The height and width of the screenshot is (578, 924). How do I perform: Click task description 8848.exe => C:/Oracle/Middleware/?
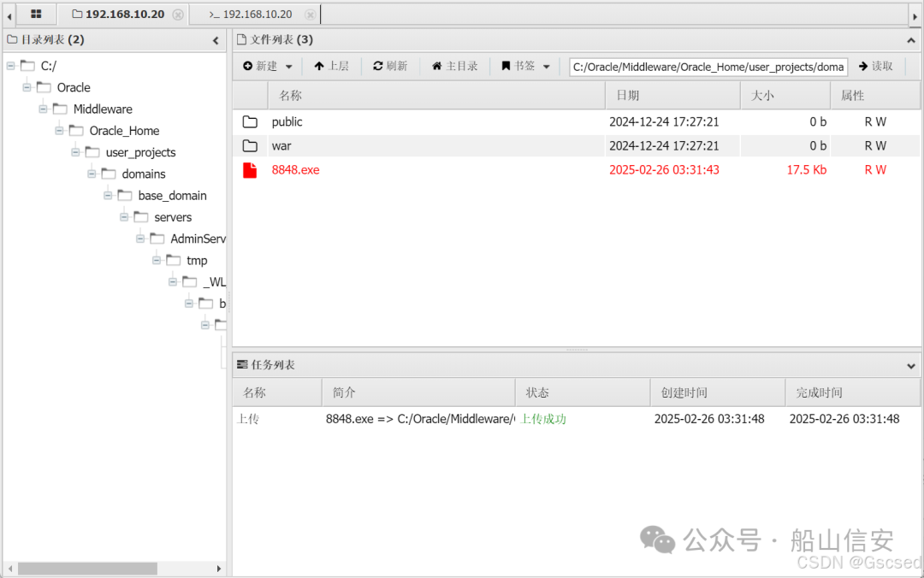click(420, 419)
